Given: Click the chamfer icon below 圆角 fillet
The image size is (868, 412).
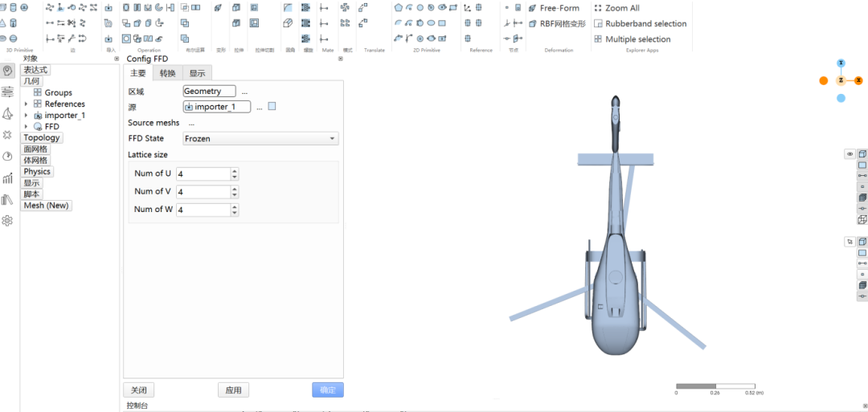Looking at the screenshot, I should (x=288, y=23).
